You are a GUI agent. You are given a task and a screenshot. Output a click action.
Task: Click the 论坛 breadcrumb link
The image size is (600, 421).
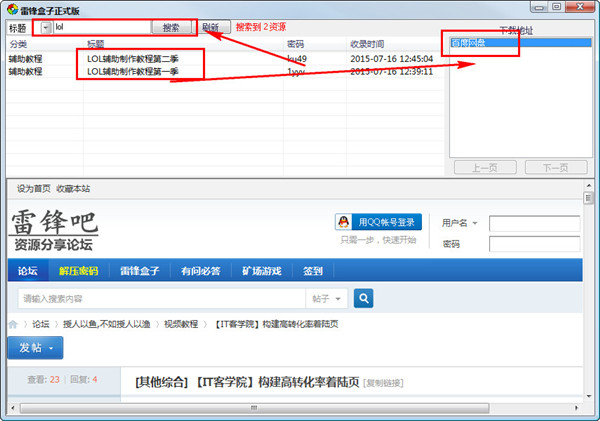[41, 324]
